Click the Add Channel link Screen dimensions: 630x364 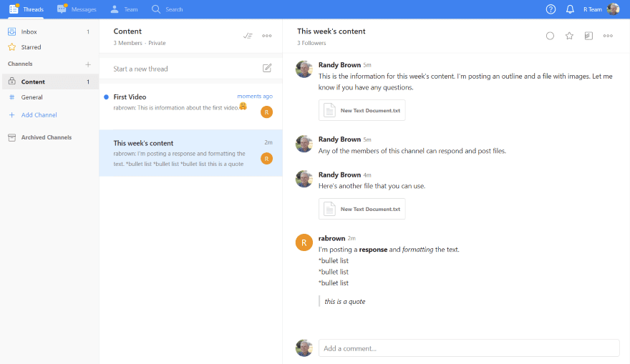39,115
